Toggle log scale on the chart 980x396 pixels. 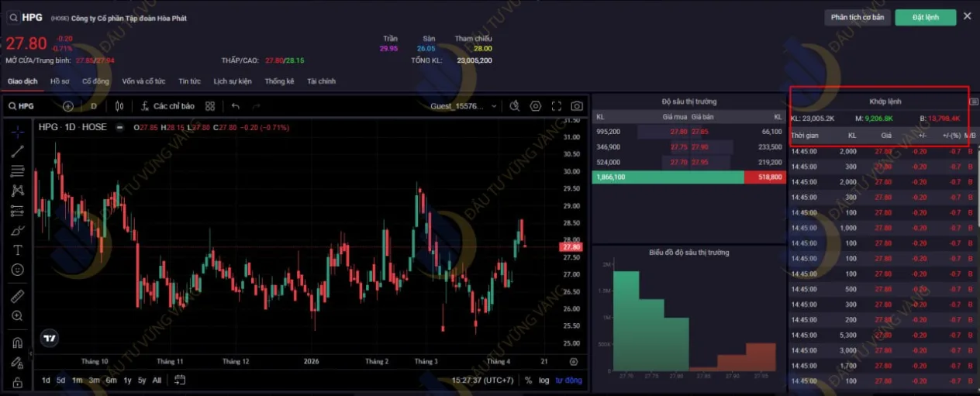[x=544, y=380]
